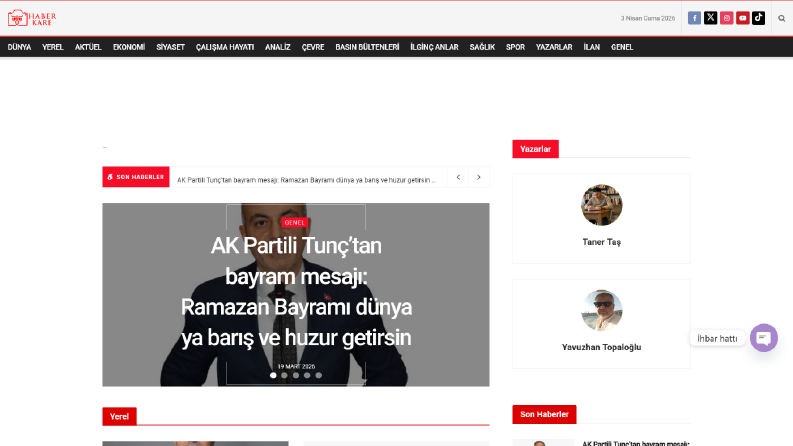Open the Taner Taş author name link
This screenshot has height=446, width=793.
tap(601, 242)
